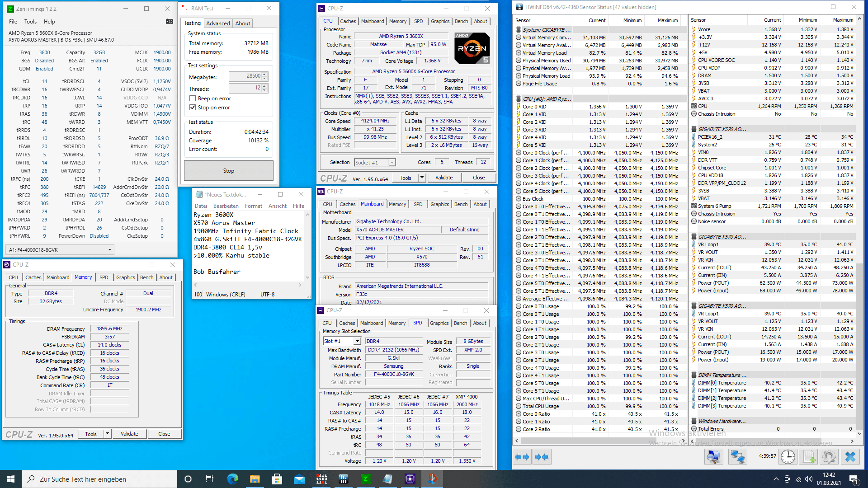Open the Tools dropdown arrow in CPU-Z

pyautogui.click(x=421, y=178)
